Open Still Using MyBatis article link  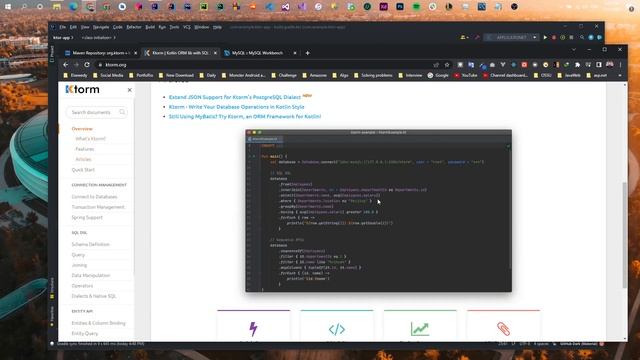(245, 116)
